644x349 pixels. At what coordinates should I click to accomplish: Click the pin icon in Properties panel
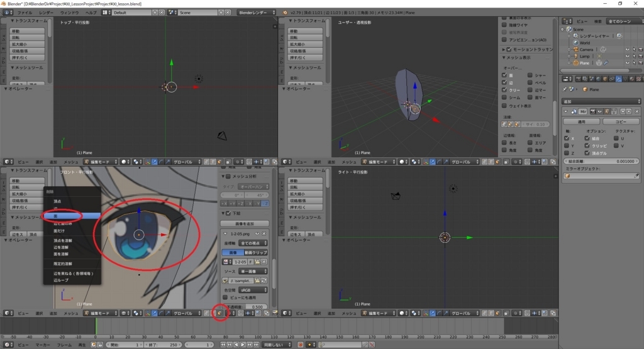(x=565, y=89)
